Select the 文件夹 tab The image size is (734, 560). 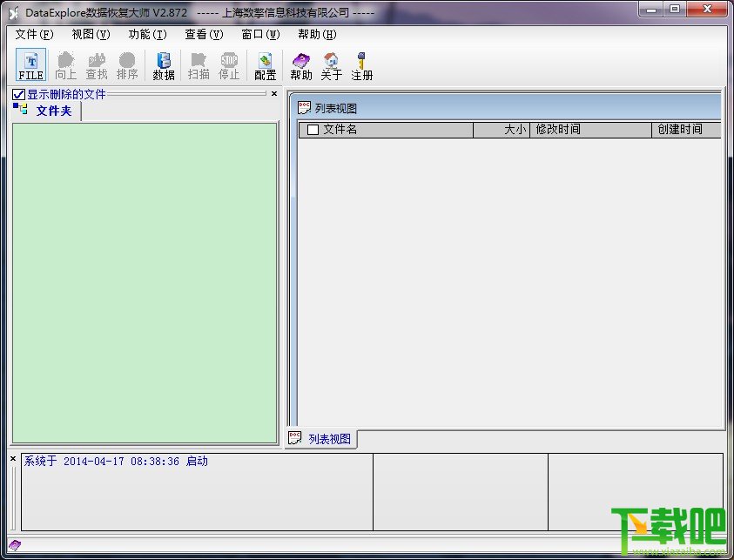[x=46, y=111]
